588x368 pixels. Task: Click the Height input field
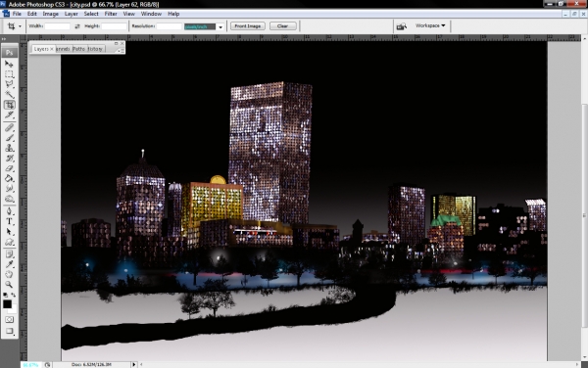115,26
